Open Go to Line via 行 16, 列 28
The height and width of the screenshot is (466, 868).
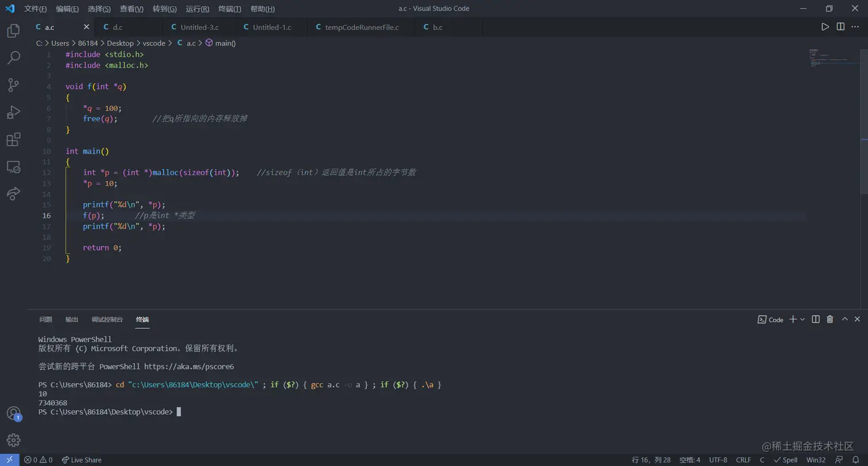pos(651,460)
